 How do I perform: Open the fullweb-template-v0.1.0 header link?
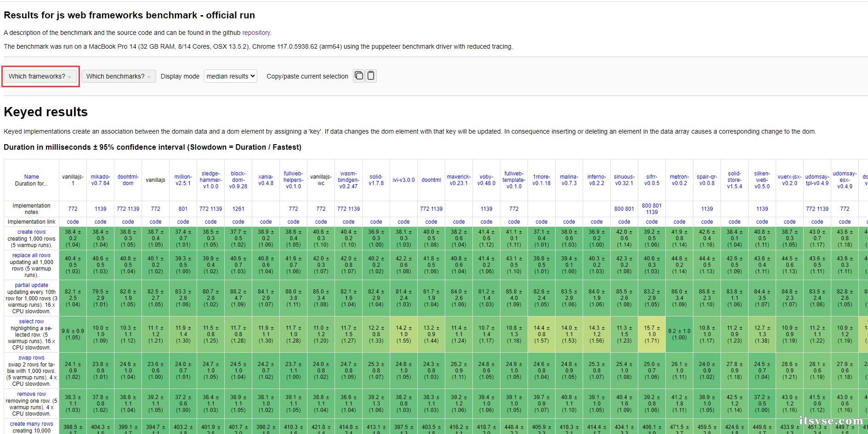(x=514, y=180)
